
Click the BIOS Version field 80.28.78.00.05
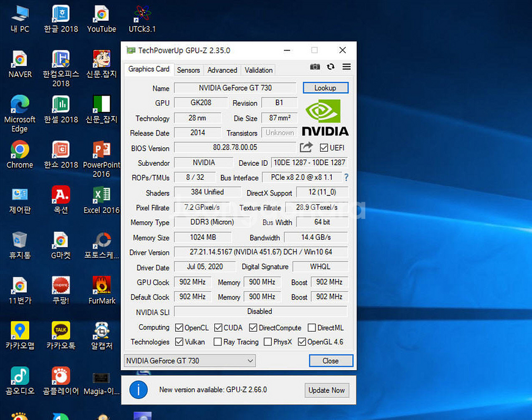[x=235, y=147]
